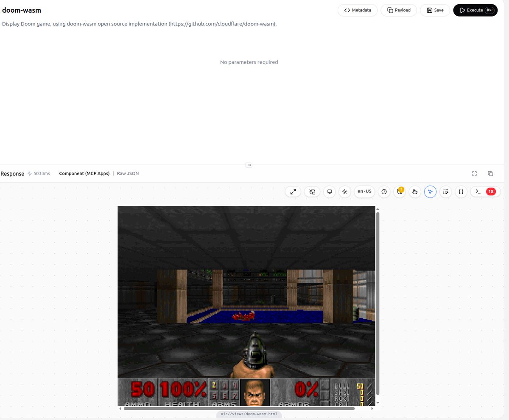Select the hand touch mode icon
Image resolution: width=509 pixels, height=420 pixels.
[415, 192]
